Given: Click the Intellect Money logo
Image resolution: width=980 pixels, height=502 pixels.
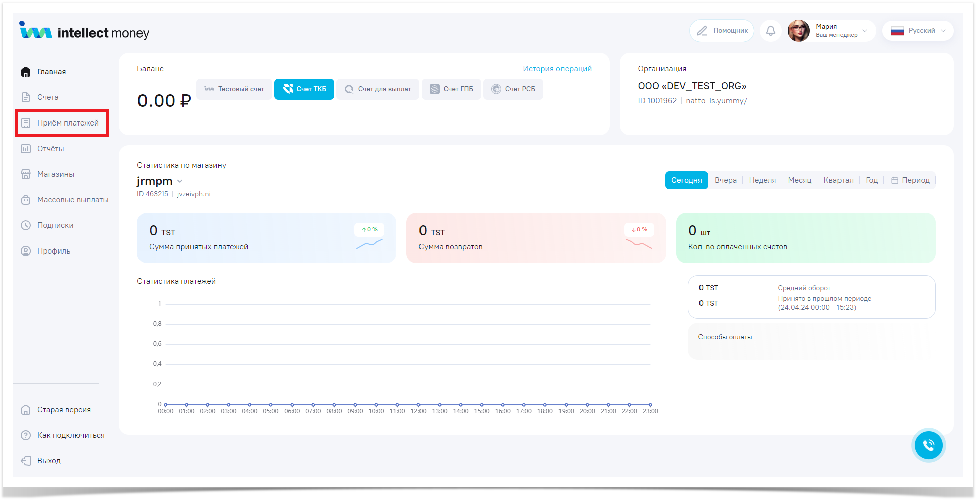Looking at the screenshot, I should (x=84, y=31).
